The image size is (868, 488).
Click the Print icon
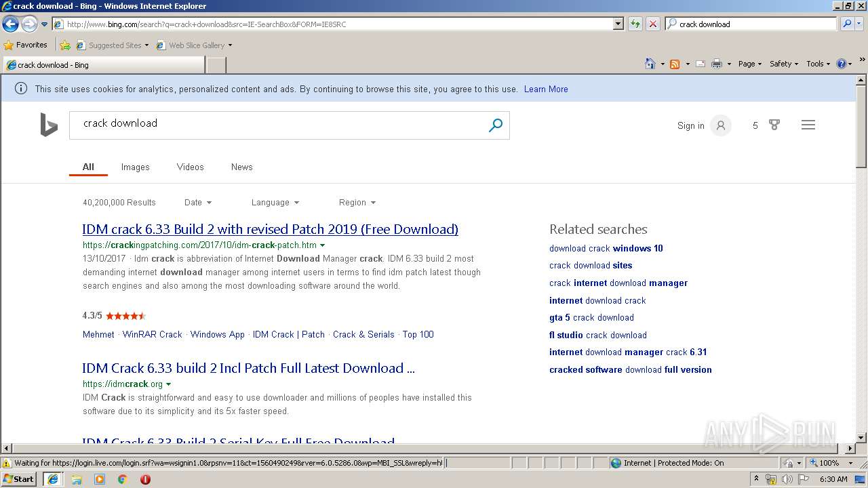(x=717, y=64)
